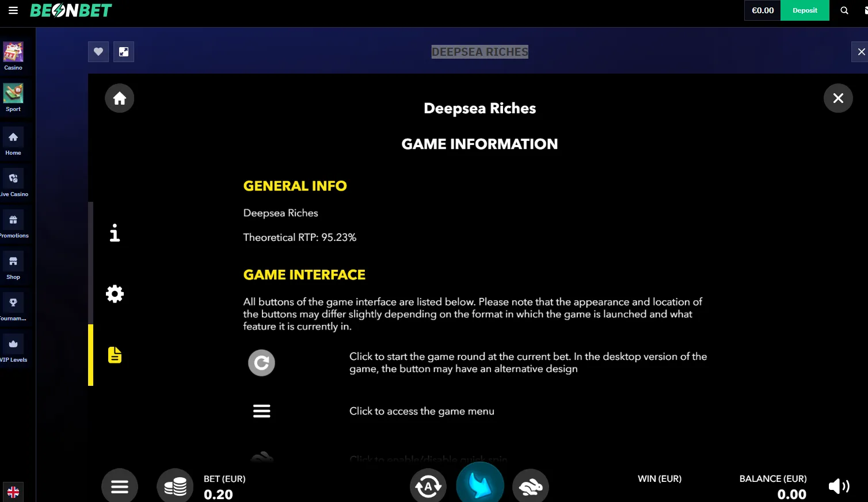The image size is (868, 502).
Task: Open Live Casino from the sidebar
Action: [13, 183]
